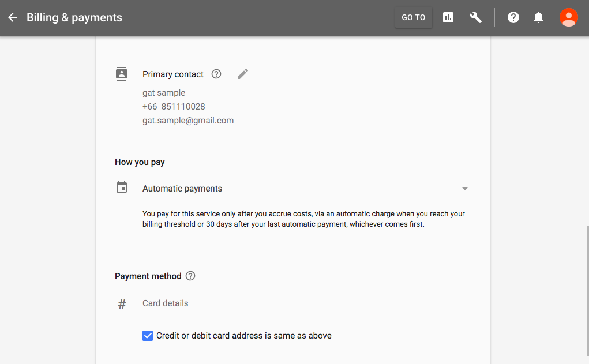
Task: Click the calendar icon beside Automatic payments
Action: click(122, 188)
